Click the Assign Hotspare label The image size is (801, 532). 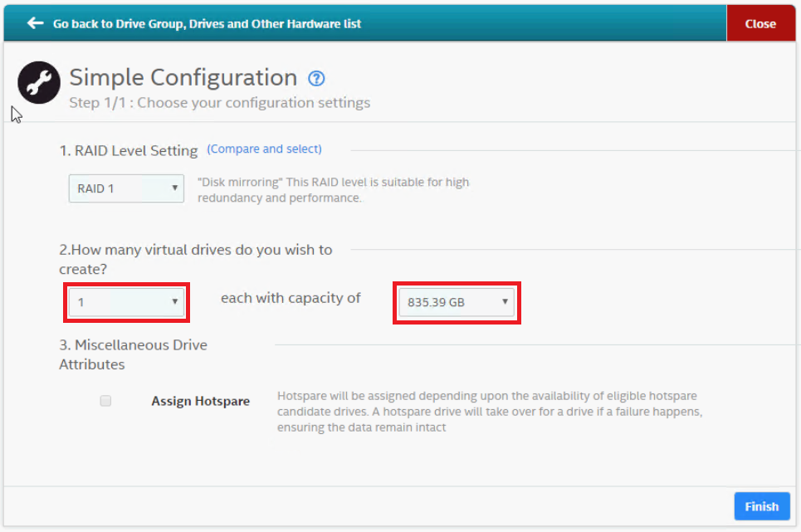[200, 401]
